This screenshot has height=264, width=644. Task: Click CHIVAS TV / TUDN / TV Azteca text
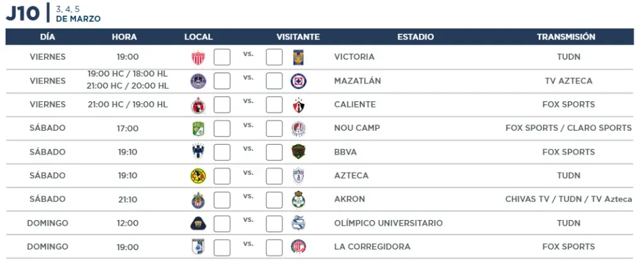pos(569,199)
